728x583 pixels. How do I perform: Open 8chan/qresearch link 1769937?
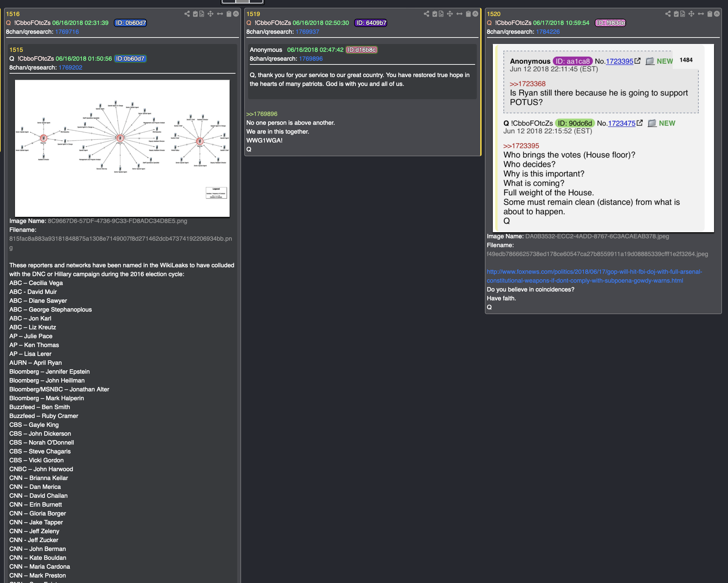[307, 32]
